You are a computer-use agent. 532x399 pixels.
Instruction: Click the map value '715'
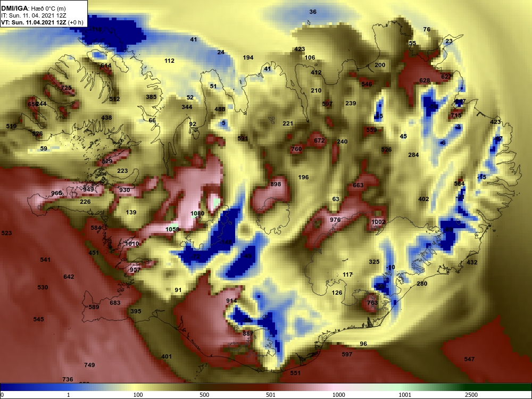point(456,115)
